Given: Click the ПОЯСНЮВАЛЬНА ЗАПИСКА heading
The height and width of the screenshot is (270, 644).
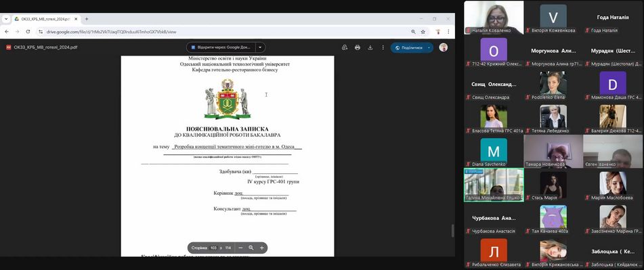Looking at the screenshot, I should (x=227, y=129).
